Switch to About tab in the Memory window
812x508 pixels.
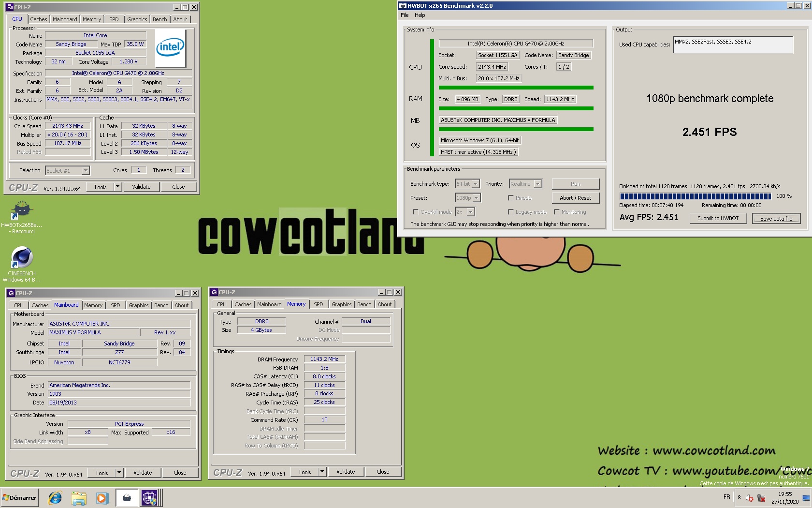tap(385, 304)
